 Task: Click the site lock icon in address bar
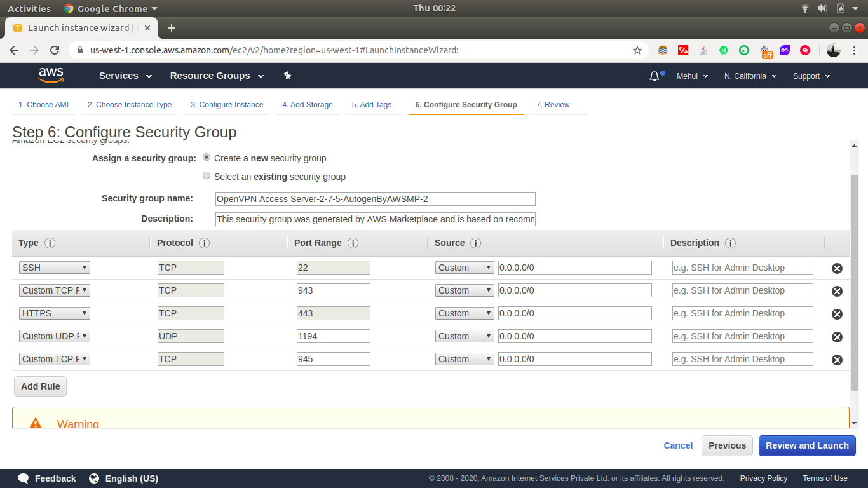80,50
